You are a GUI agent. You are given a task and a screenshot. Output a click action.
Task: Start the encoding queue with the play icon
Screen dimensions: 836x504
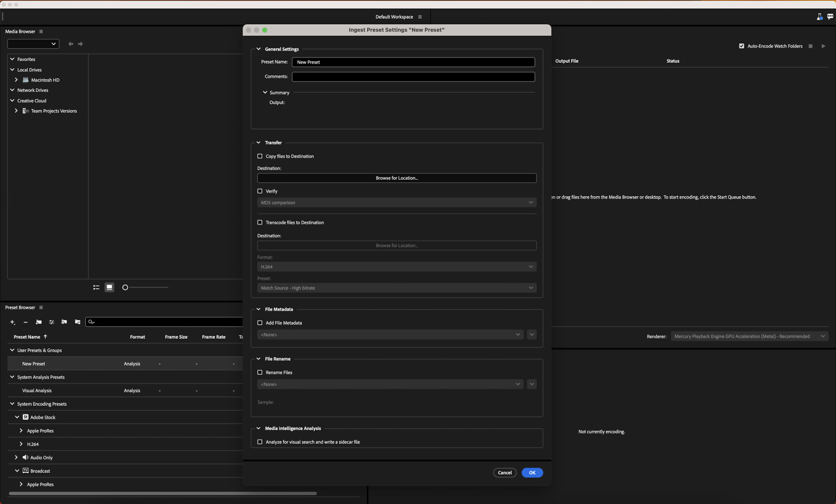[823, 46]
